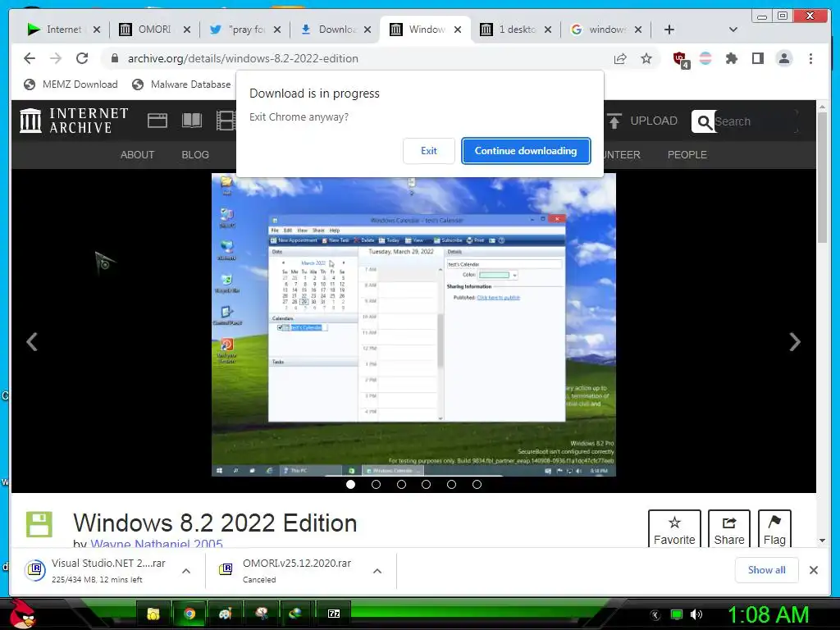The width and height of the screenshot is (840, 630).
Task: Open Paint from taskbar
Action: (x=225, y=614)
